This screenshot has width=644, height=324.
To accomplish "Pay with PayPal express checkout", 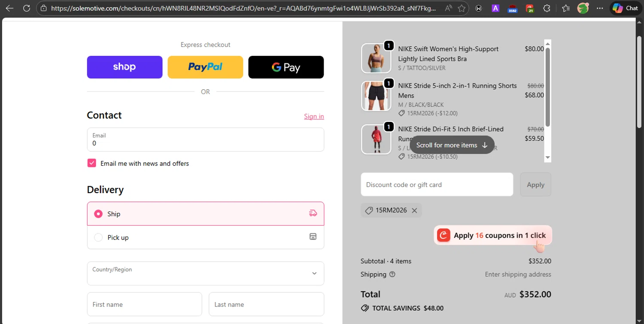I will pyautogui.click(x=205, y=67).
